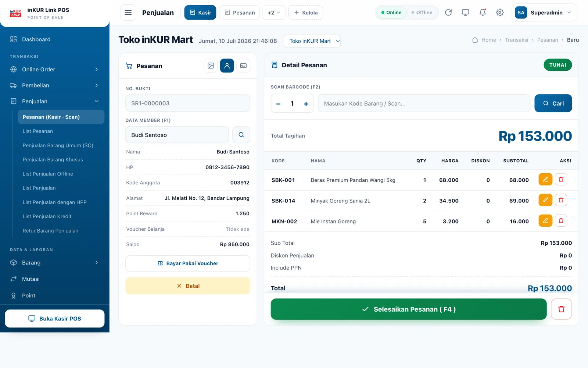Click the barcode scan input field
The image size is (588, 368).
[424, 103]
